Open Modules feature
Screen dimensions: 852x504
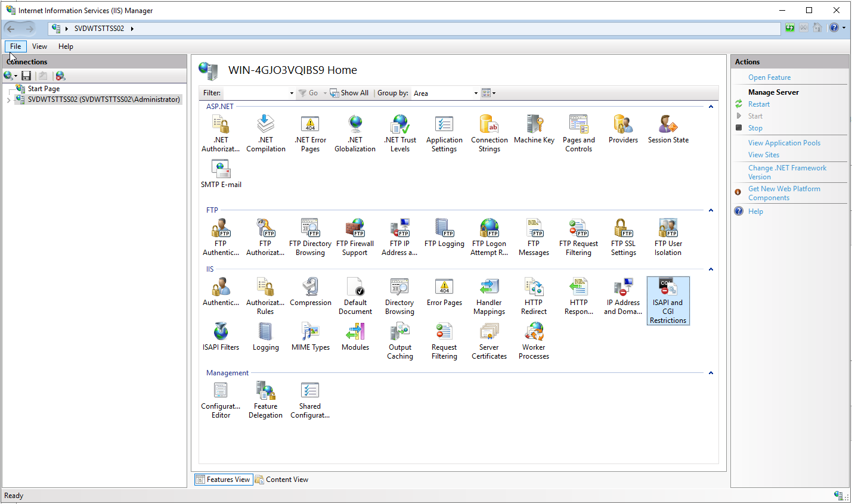[355, 337]
